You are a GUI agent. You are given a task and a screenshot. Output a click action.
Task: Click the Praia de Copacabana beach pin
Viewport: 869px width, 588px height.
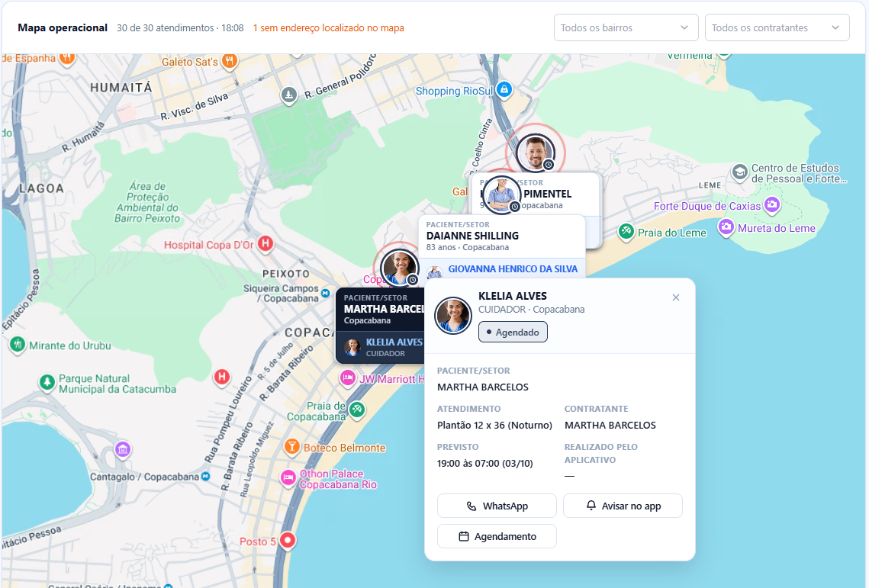click(357, 410)
